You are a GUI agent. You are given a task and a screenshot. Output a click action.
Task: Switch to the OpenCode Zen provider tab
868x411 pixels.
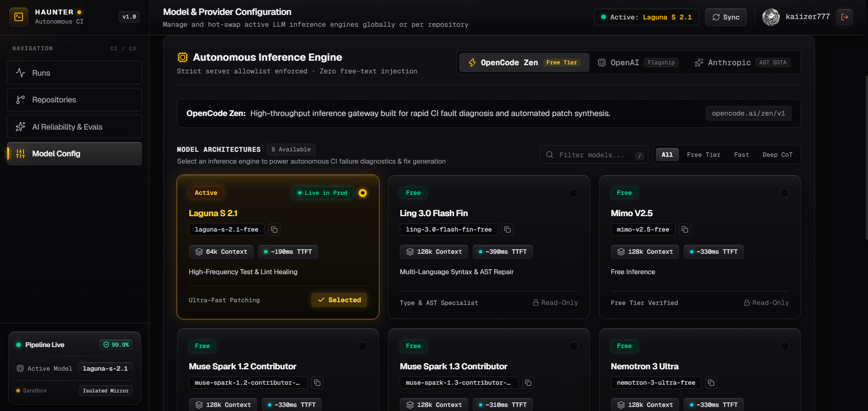[524, 63]
